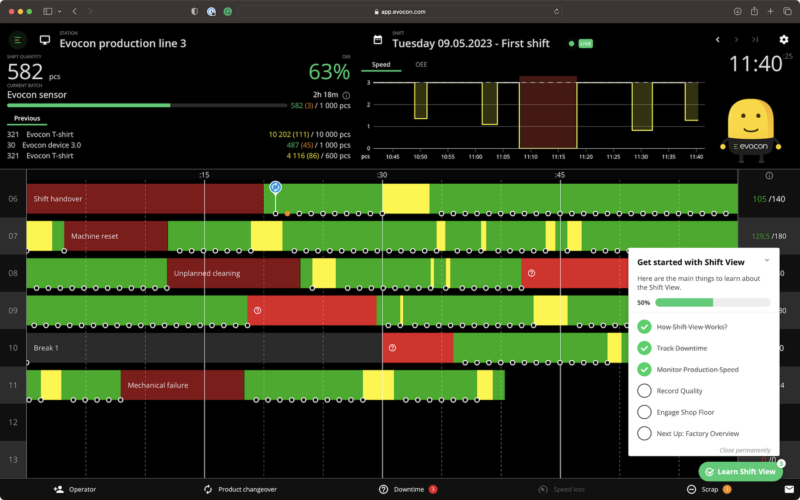
Task: Open Downtime in bottom bar
Action: pyautogui.click(x=408, y=489)
